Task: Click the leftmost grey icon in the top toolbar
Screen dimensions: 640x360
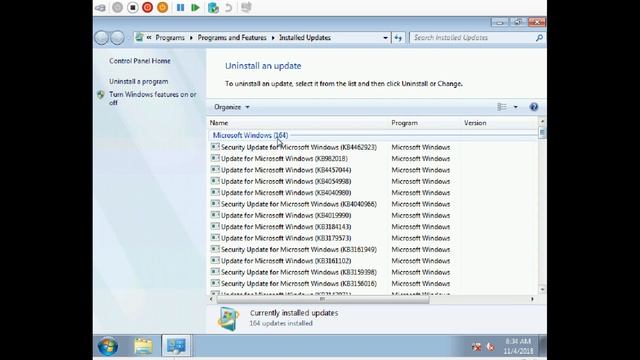Action: pyautogui.click(x=100, y=7)
